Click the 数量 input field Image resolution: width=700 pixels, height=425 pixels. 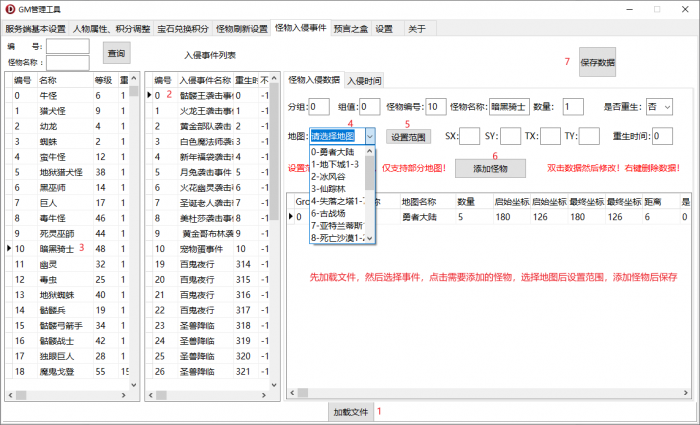(572, 106)
